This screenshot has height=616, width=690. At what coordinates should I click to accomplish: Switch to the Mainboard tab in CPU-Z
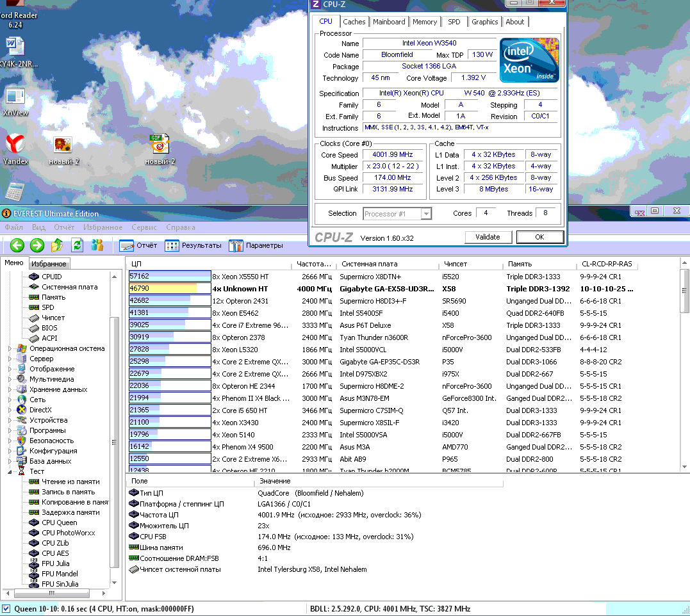pos(389,22)
